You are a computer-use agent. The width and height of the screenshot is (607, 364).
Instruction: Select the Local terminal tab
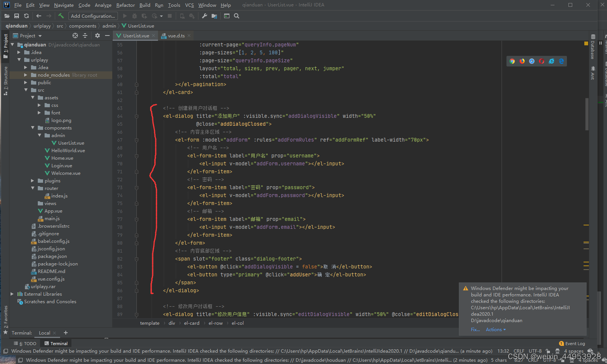pos(45,333)
